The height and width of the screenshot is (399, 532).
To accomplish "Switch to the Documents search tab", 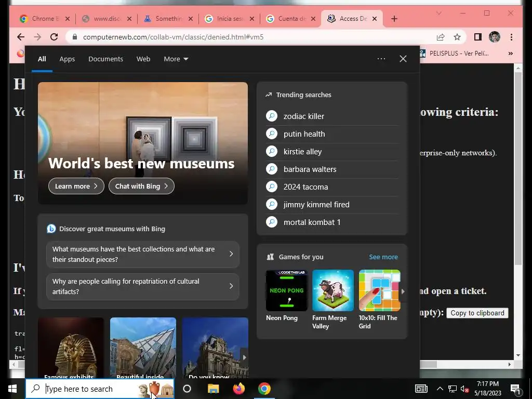I will point(105,59).
